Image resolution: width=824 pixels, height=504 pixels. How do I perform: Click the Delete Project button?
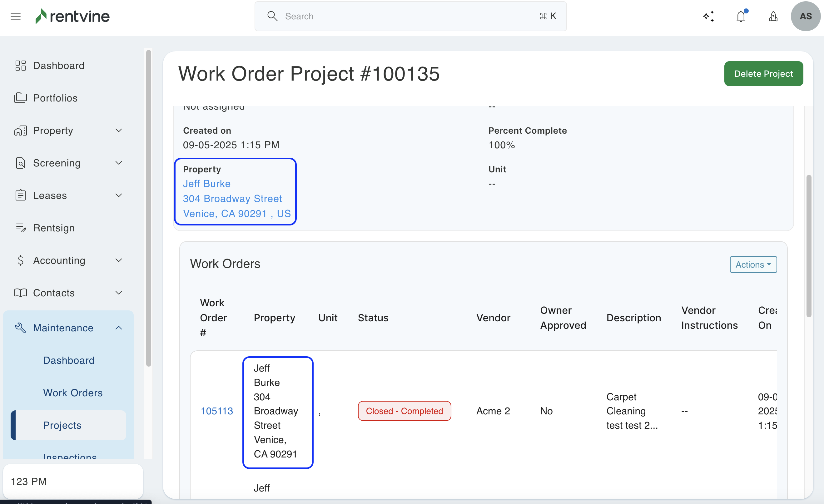[763, 73]
